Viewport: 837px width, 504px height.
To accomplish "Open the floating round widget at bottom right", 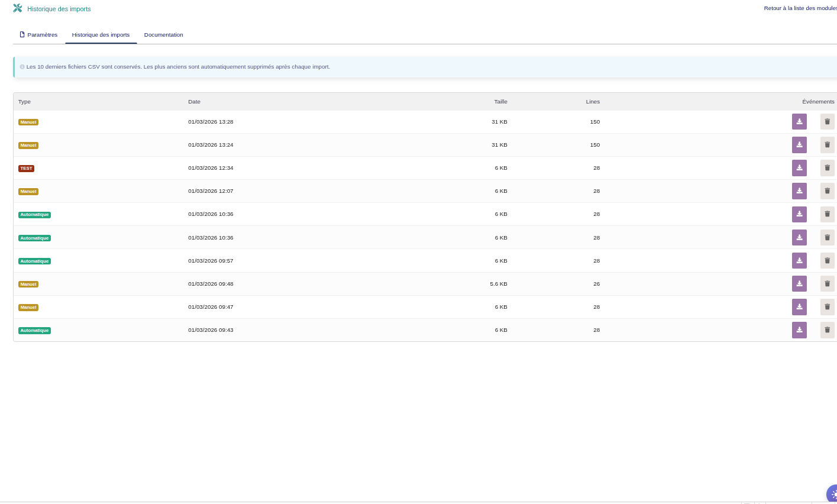I will point(833,494).
